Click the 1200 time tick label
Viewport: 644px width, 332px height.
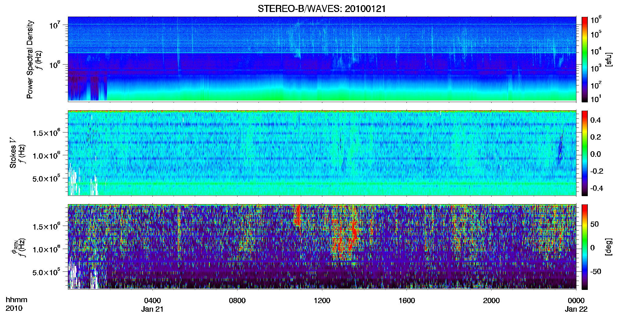point(322,301)
